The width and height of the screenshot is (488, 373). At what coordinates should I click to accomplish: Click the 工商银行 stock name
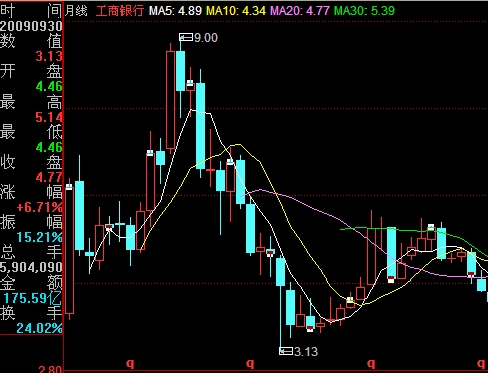(x=120, y=11)
